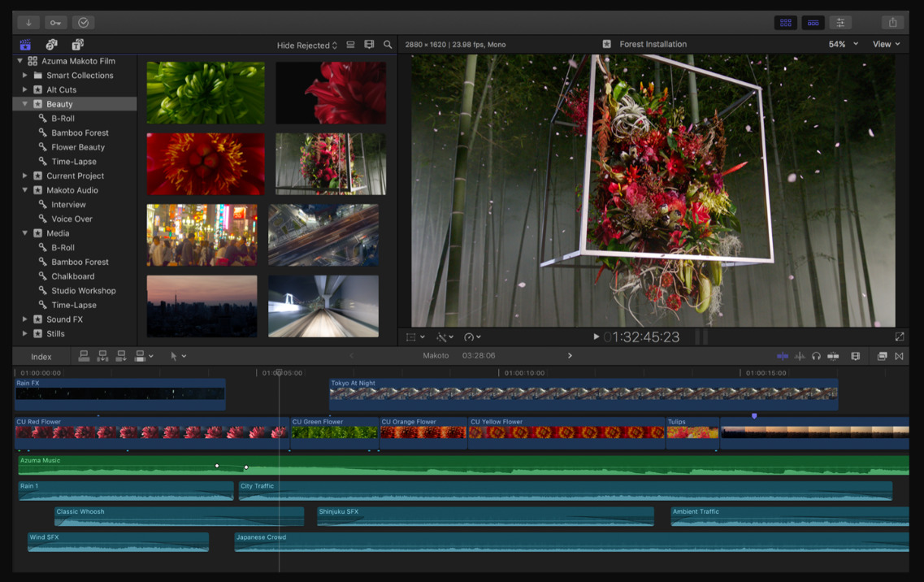
Task: Open the Titles and Generators sidebar icon
Action: pos(78,44)
